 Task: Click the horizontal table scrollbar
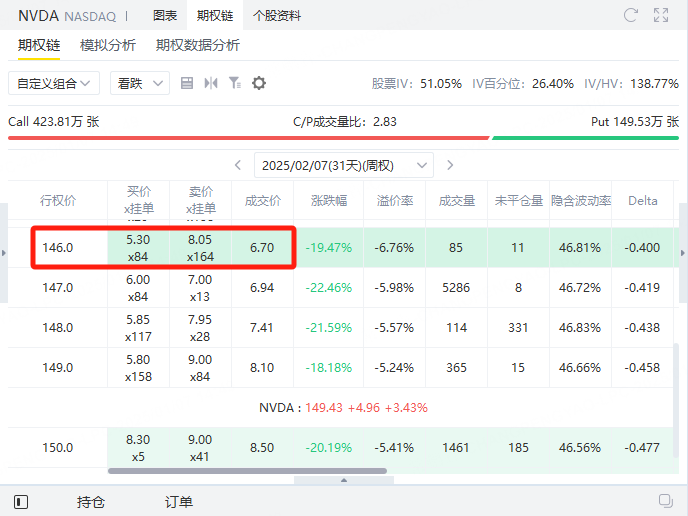pos(247,471)
